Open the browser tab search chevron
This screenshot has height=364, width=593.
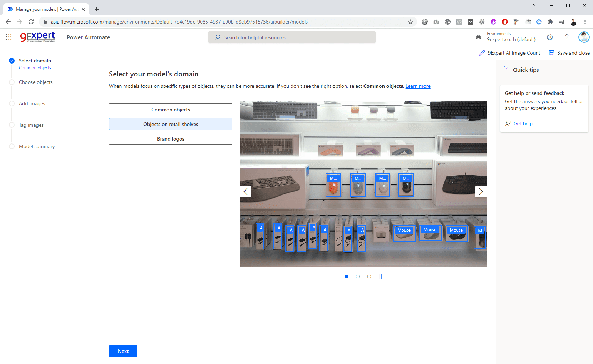tap(535, 5)
